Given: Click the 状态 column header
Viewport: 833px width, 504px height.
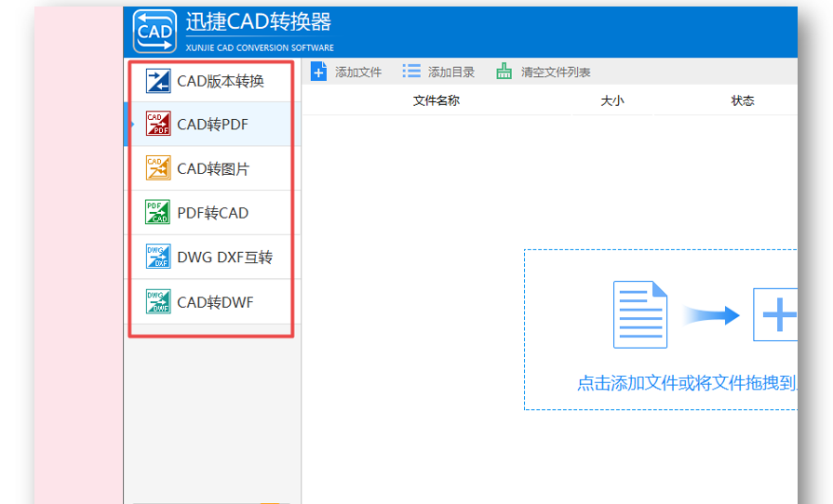Looking at the screenshot, I should (x=742, y=100).
